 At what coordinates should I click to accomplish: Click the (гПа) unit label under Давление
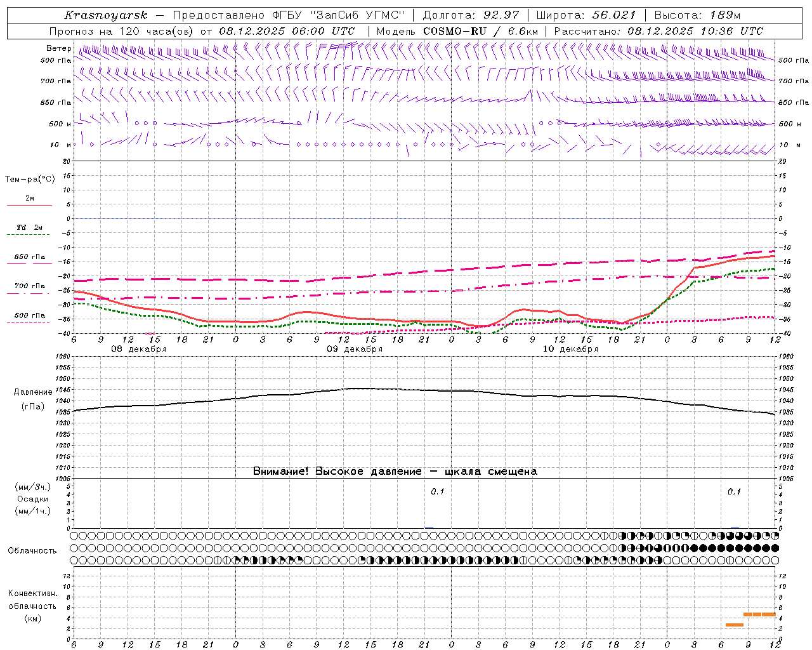pyautogui.click(x=33, y=407)
